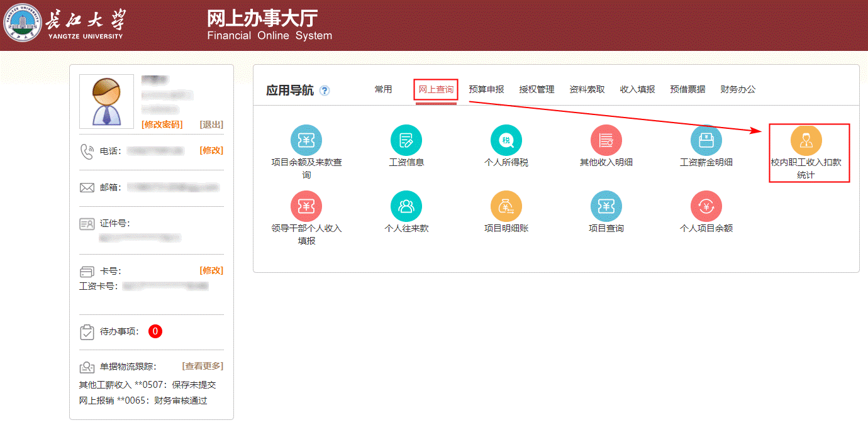868x425 pixels.
Task: Open 校内职工收入扣款统计 icon
Action: 806,141
